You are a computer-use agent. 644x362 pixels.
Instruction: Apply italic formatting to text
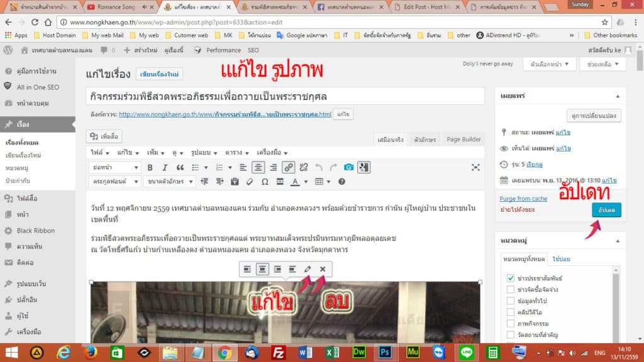(166, 167)
